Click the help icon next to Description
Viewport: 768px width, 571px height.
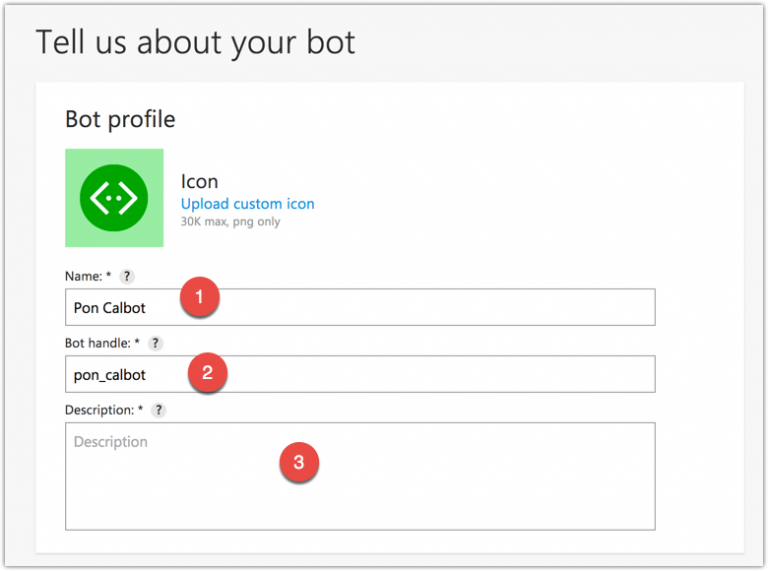[x=158, y=410]
